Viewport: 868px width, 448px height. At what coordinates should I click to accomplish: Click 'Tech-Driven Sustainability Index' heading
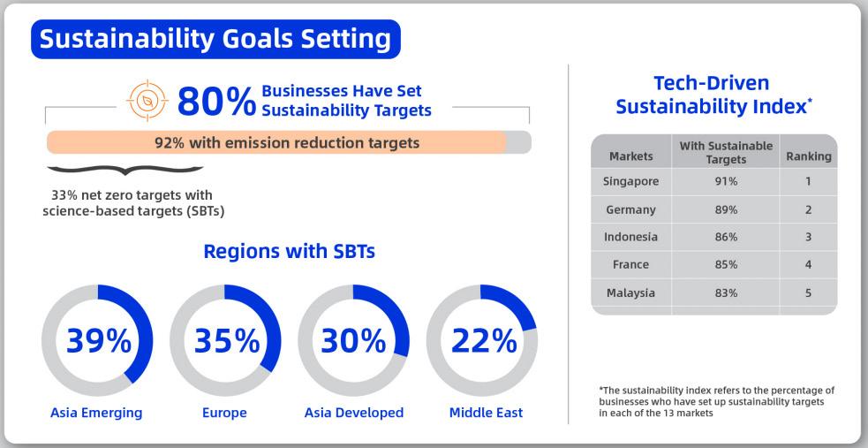point(713,95)
